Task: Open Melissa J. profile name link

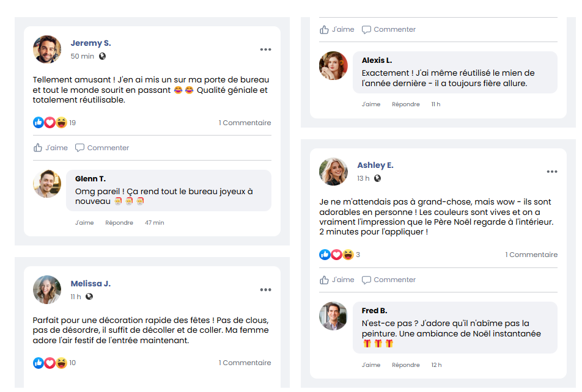Action: point(90,284)
